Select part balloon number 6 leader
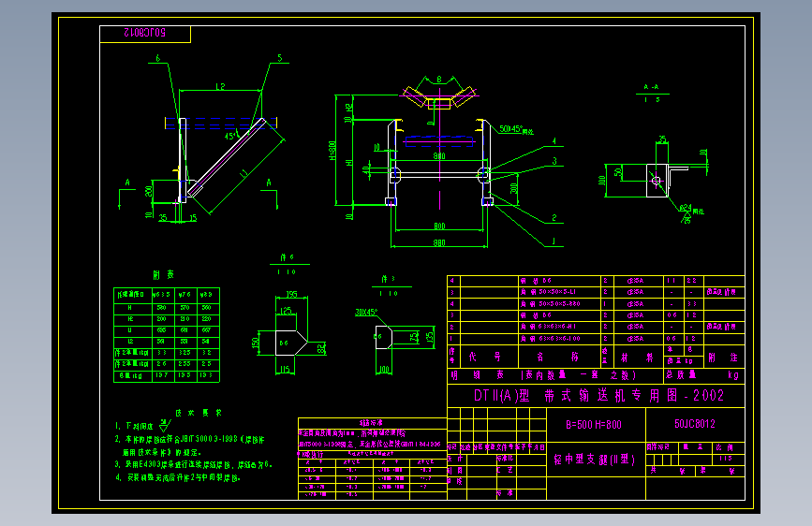812x526 pixels. [158, 58]
